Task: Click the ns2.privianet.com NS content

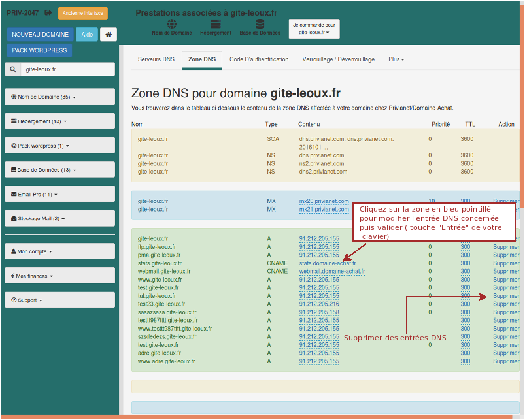Action: pos(322,163)
